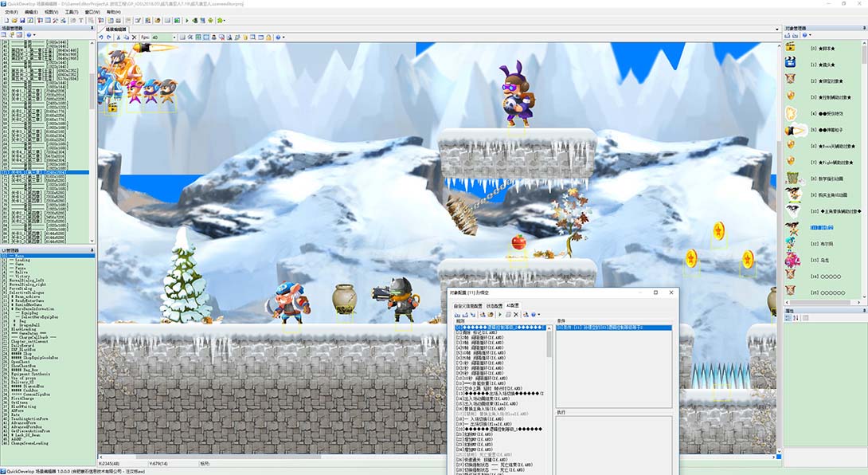Click the blue help icon in scene editor toolbar
The width and height of the screenshot is (868, 475).
click(x=278, y=37)
